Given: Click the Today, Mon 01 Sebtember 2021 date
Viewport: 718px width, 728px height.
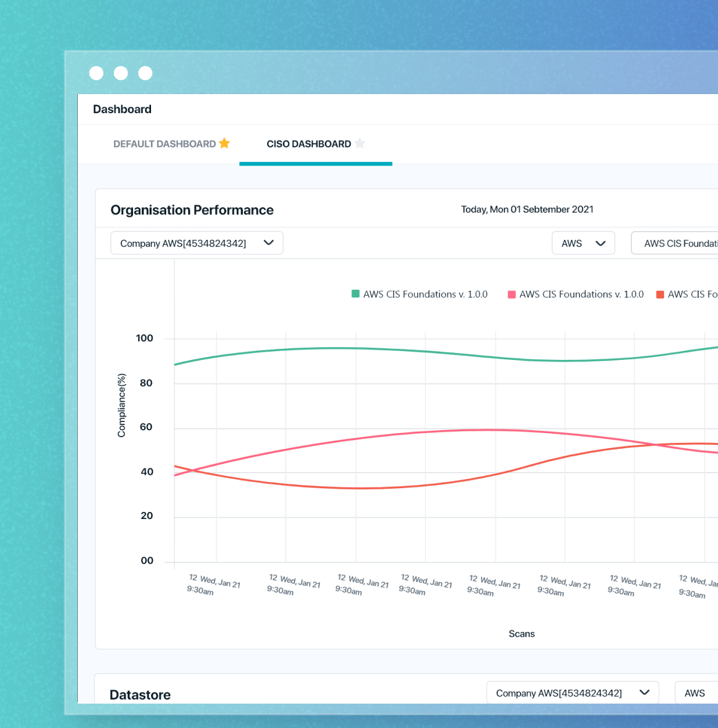Looking at the screenshot, I should pyautogui.click(x=527, y=210).
